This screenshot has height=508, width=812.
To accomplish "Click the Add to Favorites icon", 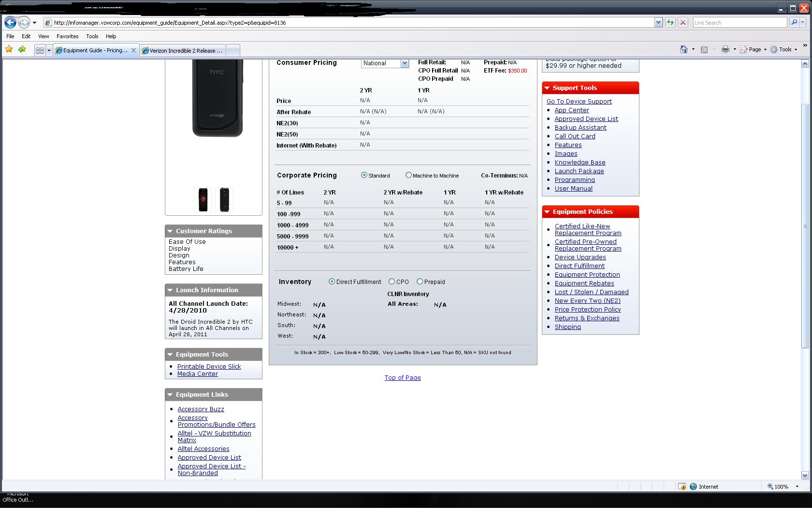I will 22,49.
